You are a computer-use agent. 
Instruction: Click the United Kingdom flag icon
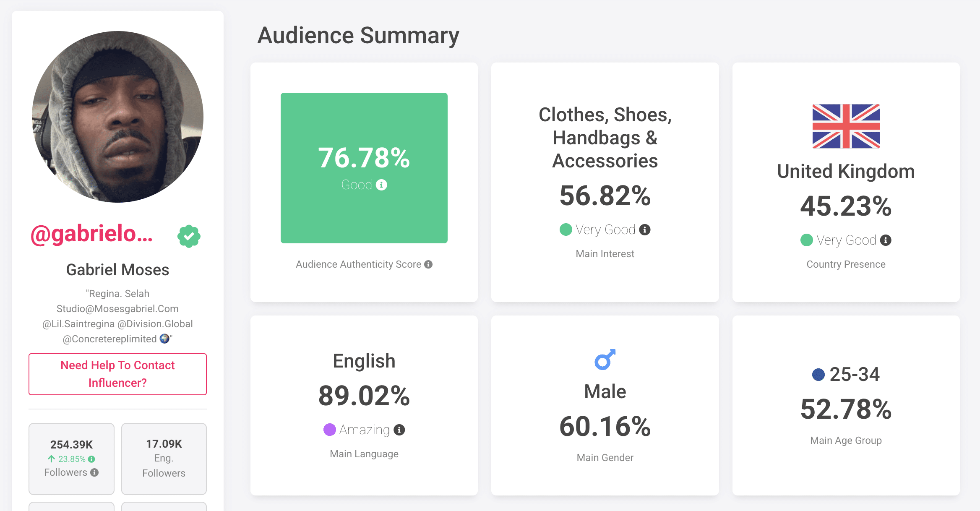846,126
